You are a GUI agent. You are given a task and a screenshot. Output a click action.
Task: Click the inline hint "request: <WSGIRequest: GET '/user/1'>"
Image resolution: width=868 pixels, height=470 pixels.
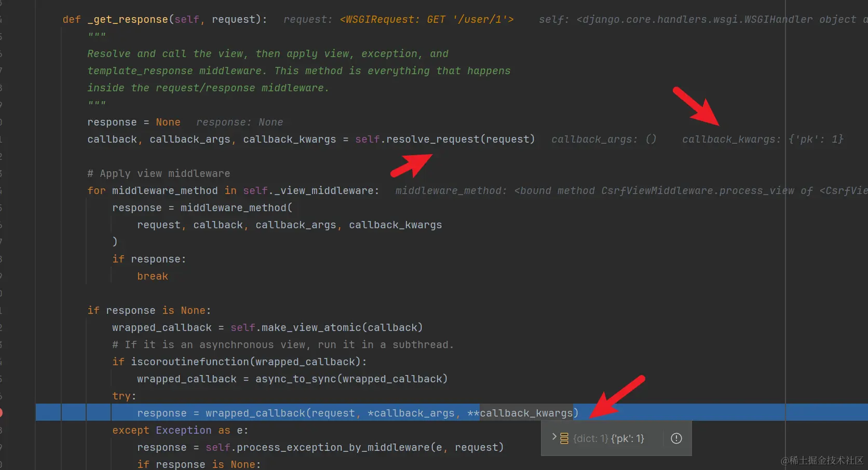399,19
